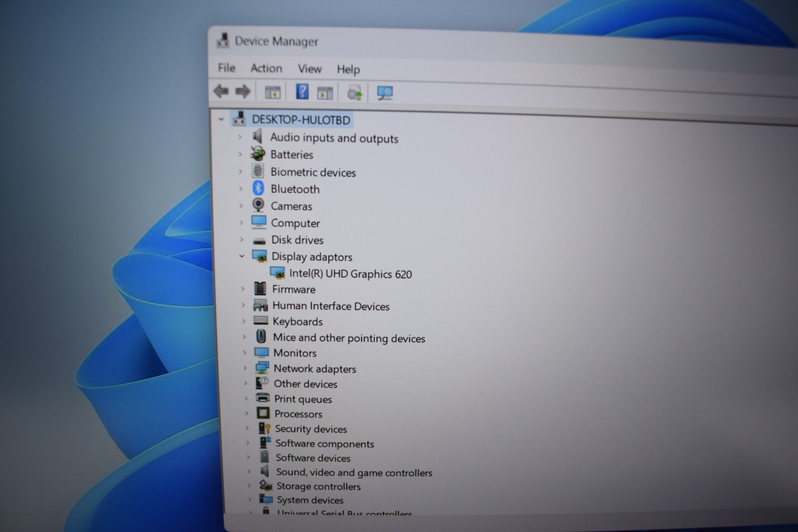Click the DESKTOP-HULOTBD computer icon

click(239, 118)
